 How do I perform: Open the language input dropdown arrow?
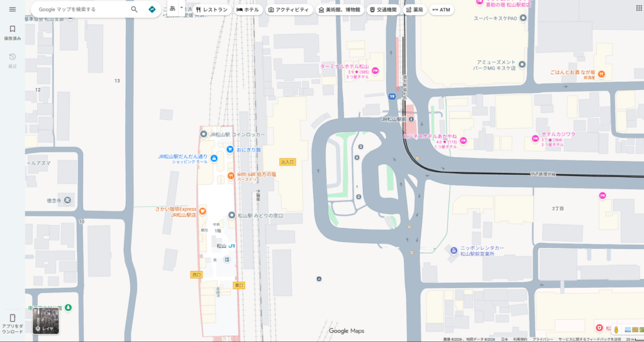point(182,9)
